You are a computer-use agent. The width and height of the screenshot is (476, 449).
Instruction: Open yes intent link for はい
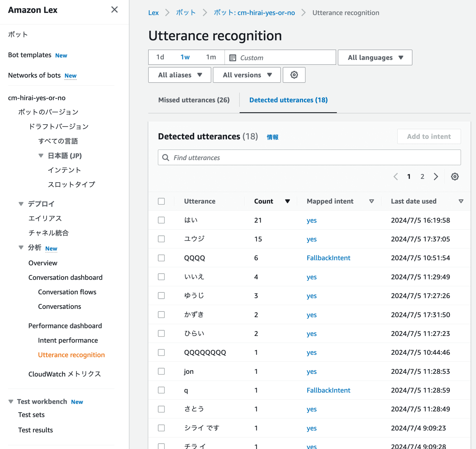click(312, 220)
